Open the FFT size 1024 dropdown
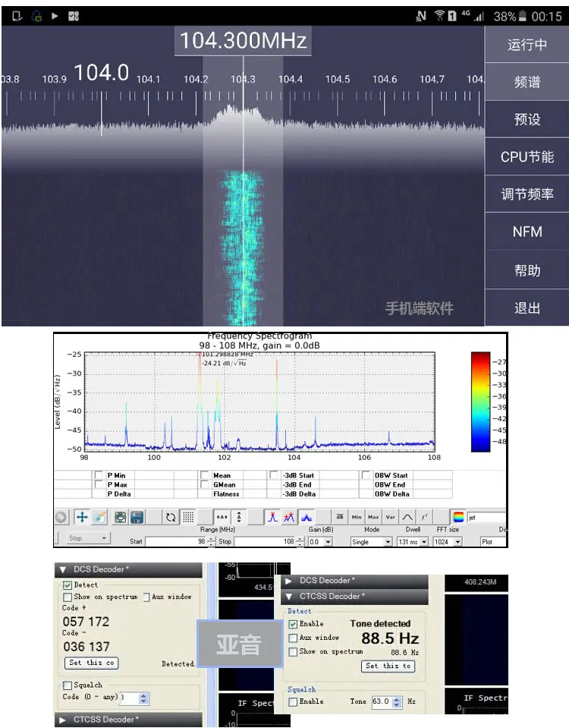 [448, 542]
